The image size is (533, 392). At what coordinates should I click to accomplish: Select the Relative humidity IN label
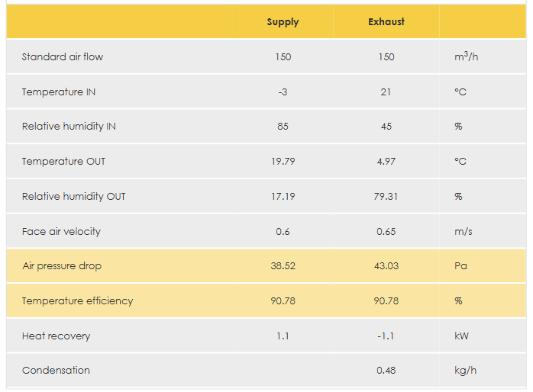69,127
